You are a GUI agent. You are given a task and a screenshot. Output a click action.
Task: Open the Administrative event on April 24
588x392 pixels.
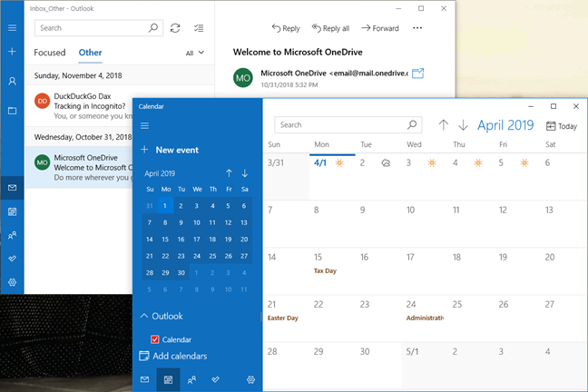(425, 318)
